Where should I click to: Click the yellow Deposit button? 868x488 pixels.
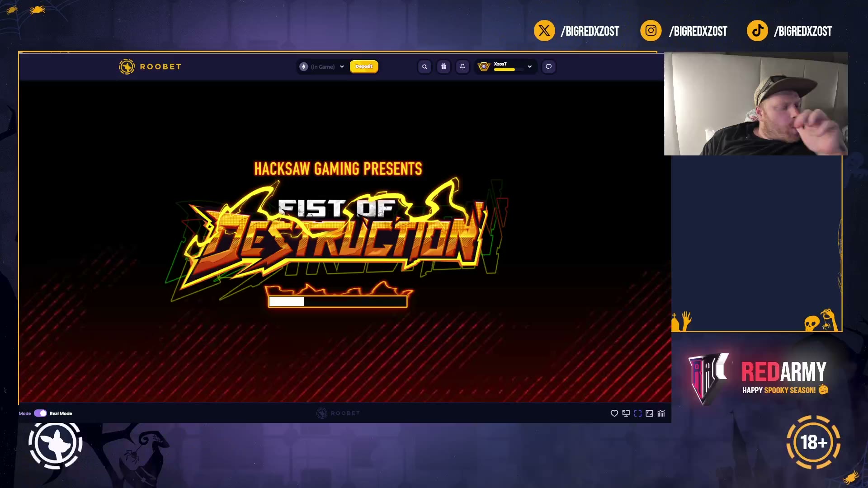tap(364, 66)
